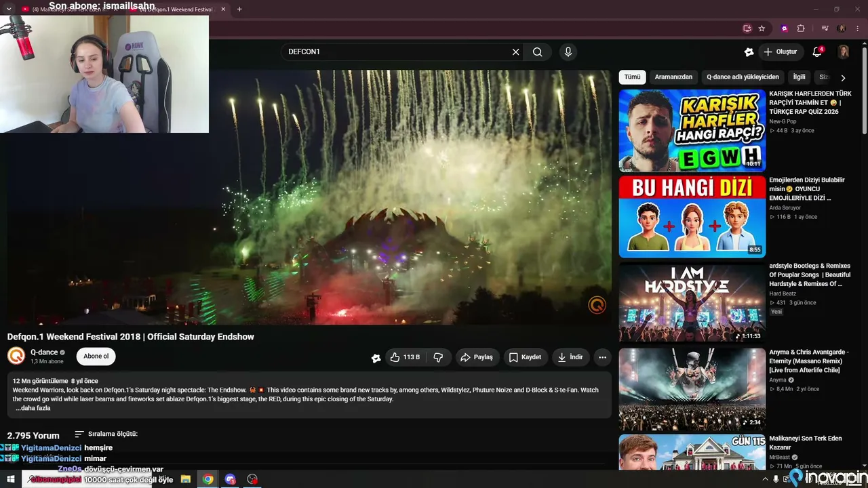The width and height of the screenshot is (868, 488).
Task: Open Chrome media controls icon
Action: [825, 28]
